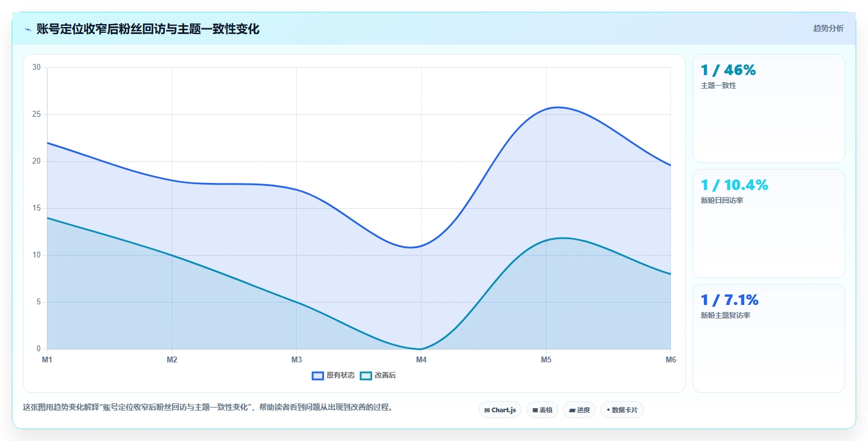This screenshot has width=868, height=441.
Task: Select the 数据卡片 tag
Action: (622, 410)
